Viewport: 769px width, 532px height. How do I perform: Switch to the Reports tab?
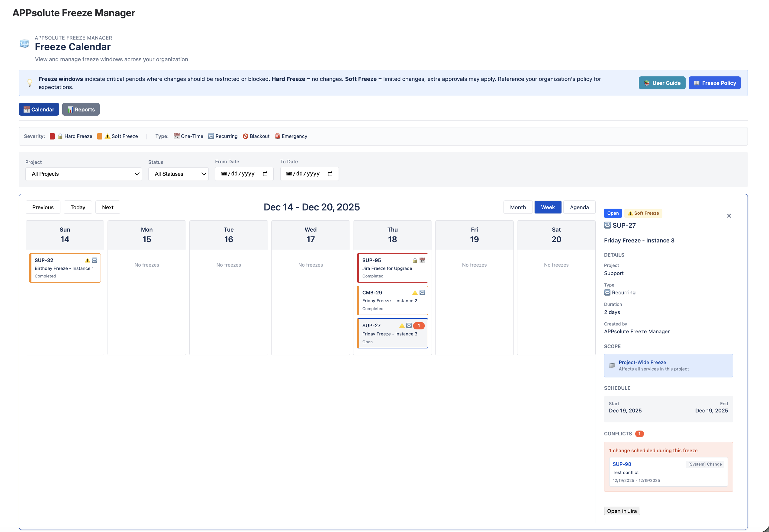[81, 109]
